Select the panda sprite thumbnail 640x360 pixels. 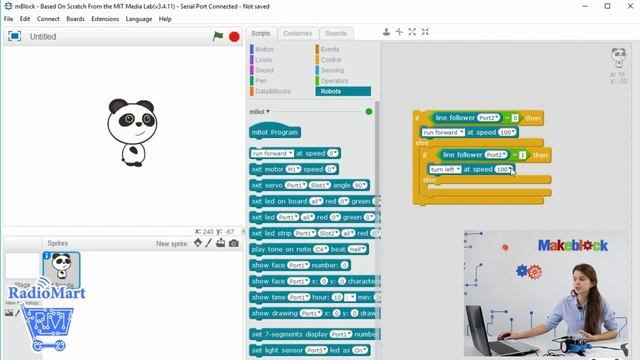[61, 269]
